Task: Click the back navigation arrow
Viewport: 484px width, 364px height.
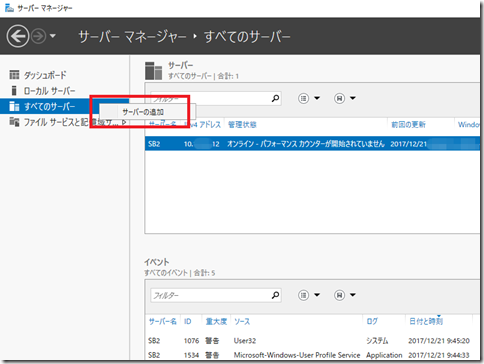Action: 17,36
